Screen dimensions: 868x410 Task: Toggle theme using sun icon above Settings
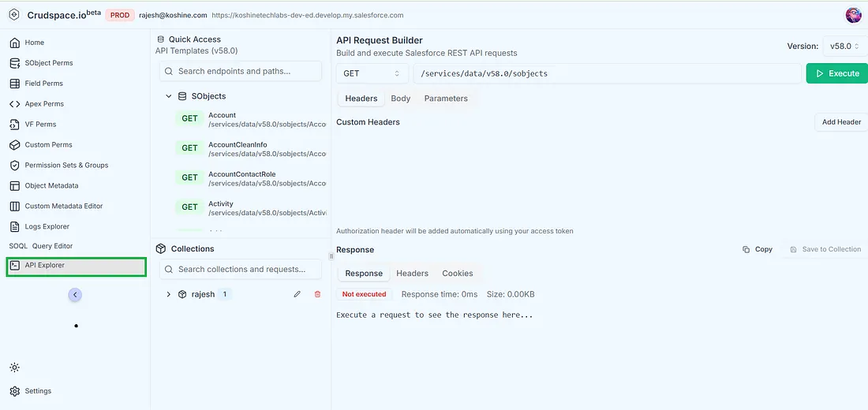[15, 367]
